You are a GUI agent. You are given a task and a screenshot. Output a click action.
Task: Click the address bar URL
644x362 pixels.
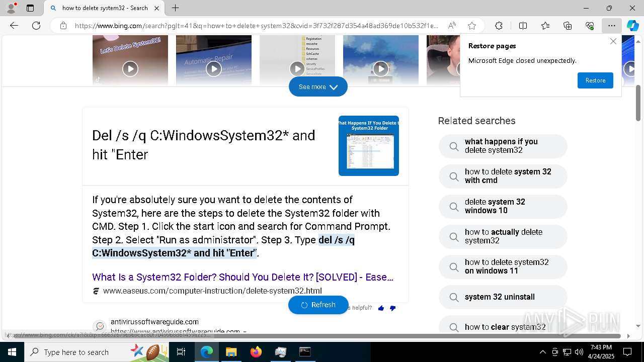(x=257, y=26)
